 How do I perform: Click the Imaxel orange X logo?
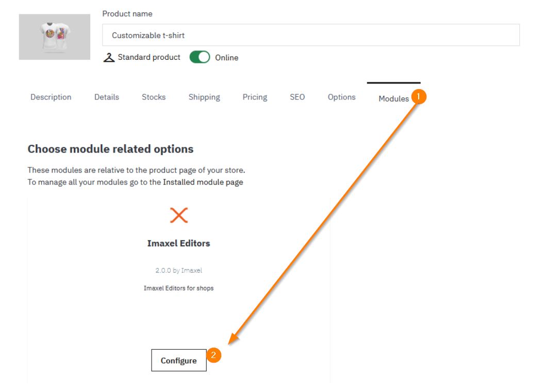(x=179, y=215)
